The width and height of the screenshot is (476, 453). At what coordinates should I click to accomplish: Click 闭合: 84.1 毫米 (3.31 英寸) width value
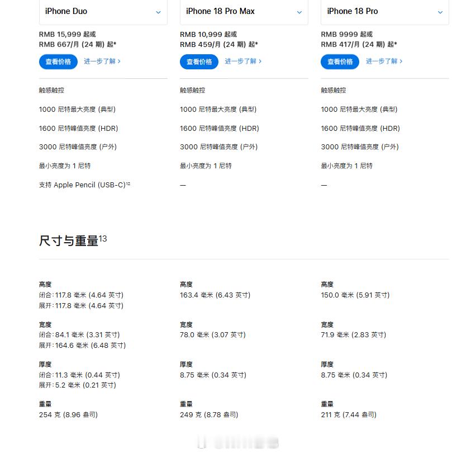(x=79, y=335)
